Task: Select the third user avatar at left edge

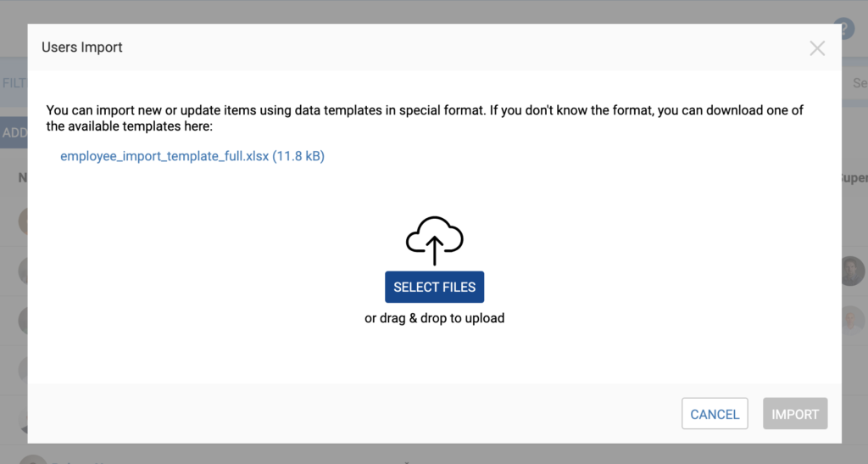Action: click(x=23, y=321)
